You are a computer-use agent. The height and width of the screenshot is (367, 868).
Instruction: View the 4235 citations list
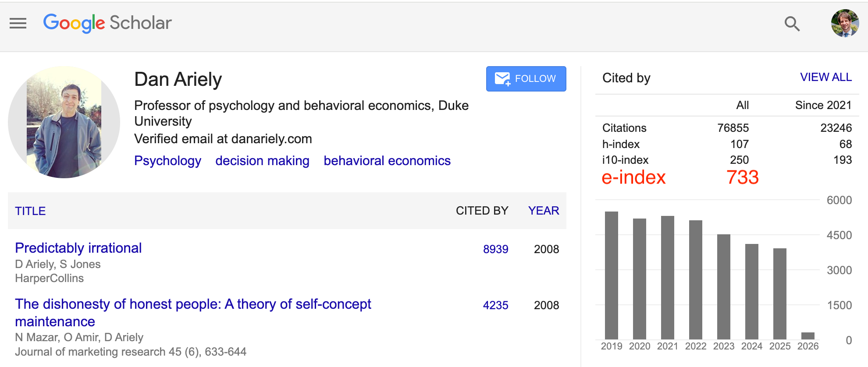point(495,305)
